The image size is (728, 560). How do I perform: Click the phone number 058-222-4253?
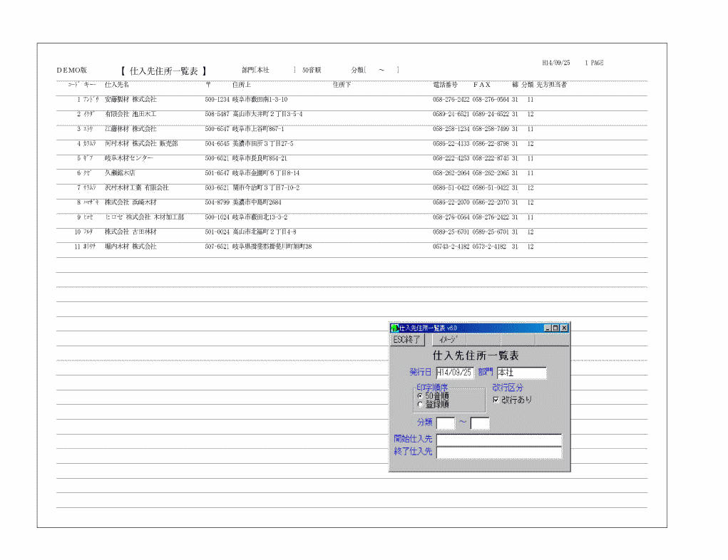pos(451,158)
